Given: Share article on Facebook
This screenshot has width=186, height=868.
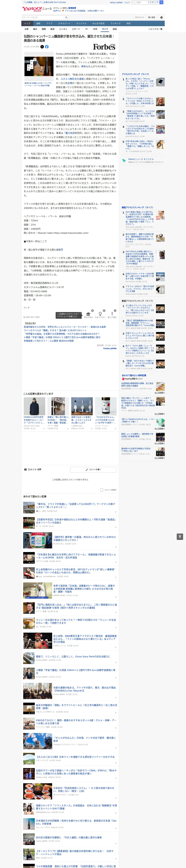Looking at the screenshot, I should coord(47,47).
